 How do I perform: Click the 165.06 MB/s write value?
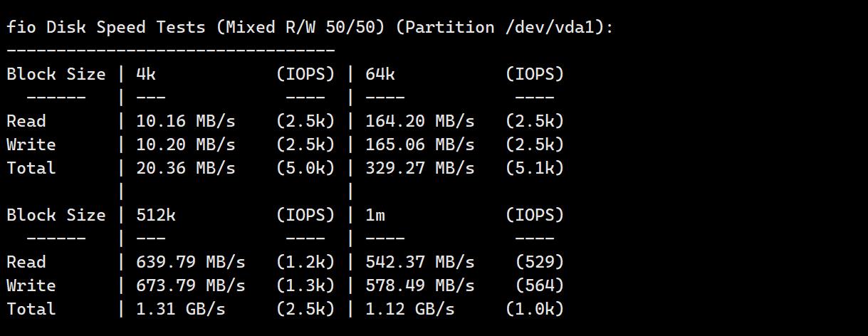tap(419, 145)
